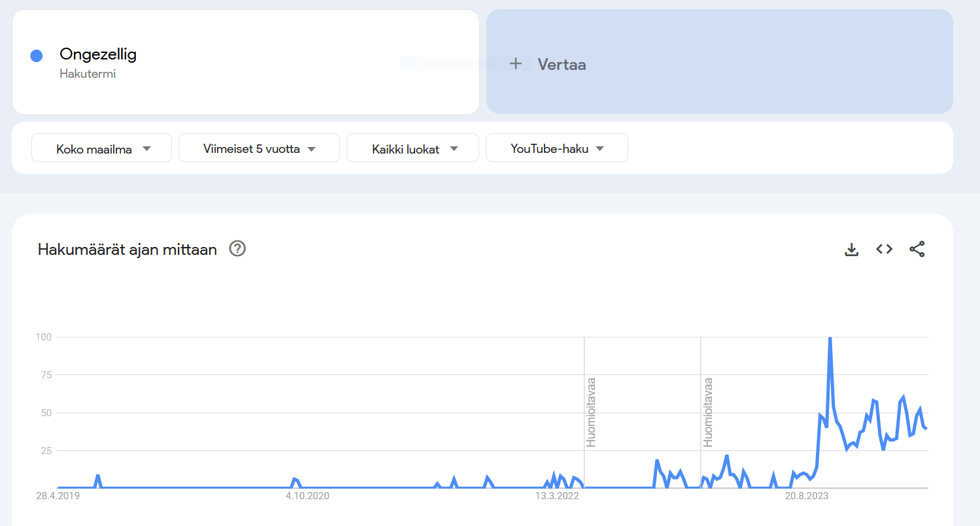Click the blue dot beside Ongezellig
Screen dimensions: 980x526
click(37, 56)
